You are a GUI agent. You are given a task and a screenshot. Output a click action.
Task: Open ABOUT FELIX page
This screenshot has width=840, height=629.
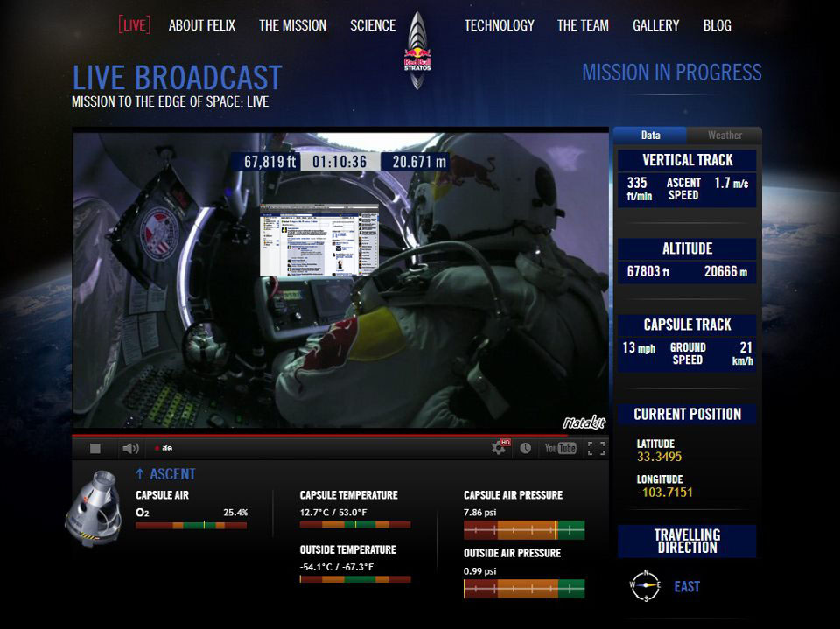[x=202, y=25]
